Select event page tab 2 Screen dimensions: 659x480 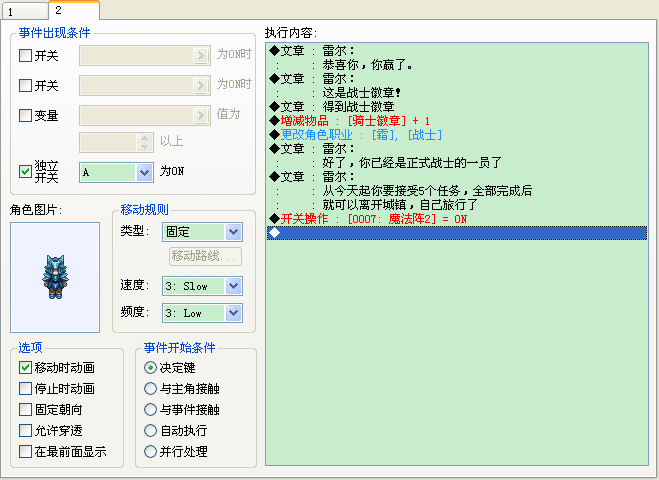(x=74, y=10)
